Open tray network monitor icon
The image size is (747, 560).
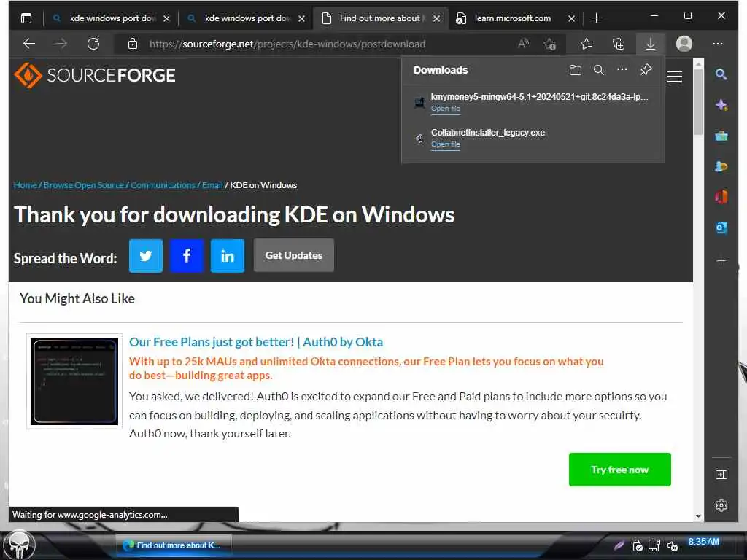tap(654, 545)
